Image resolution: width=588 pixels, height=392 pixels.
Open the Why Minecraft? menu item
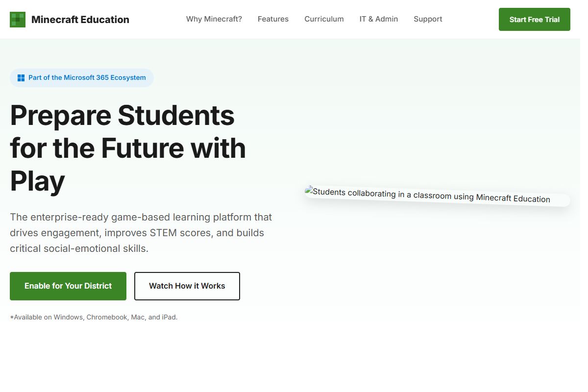click(x=214, y=19)
